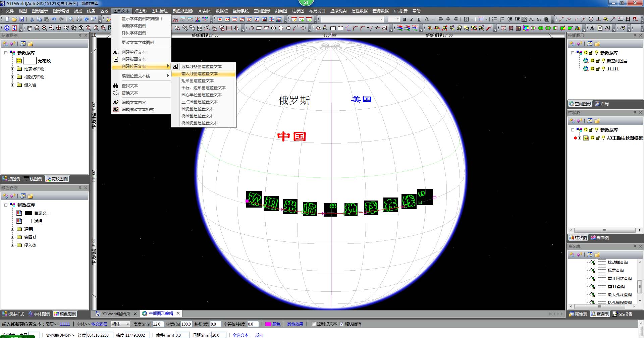Switch to 字体图例 bottom tab
The width and height of the screenshot is (644, 338).
39,314
